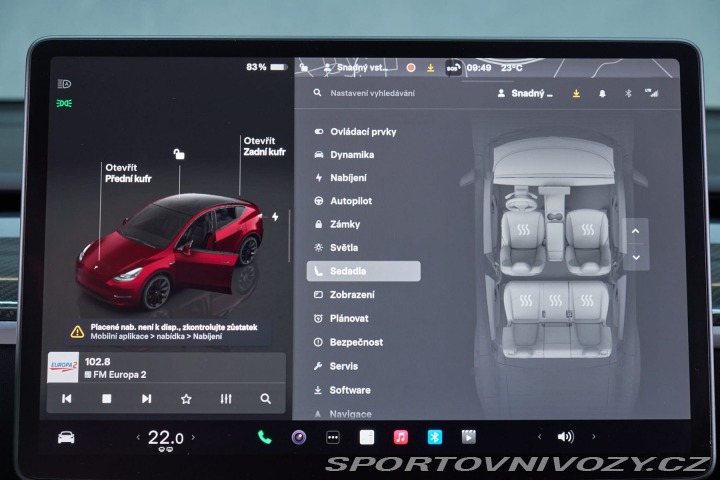The width and height of the screenshot is (720, 480).
Task: Tap the car controls icon
Action: [66, 437]
